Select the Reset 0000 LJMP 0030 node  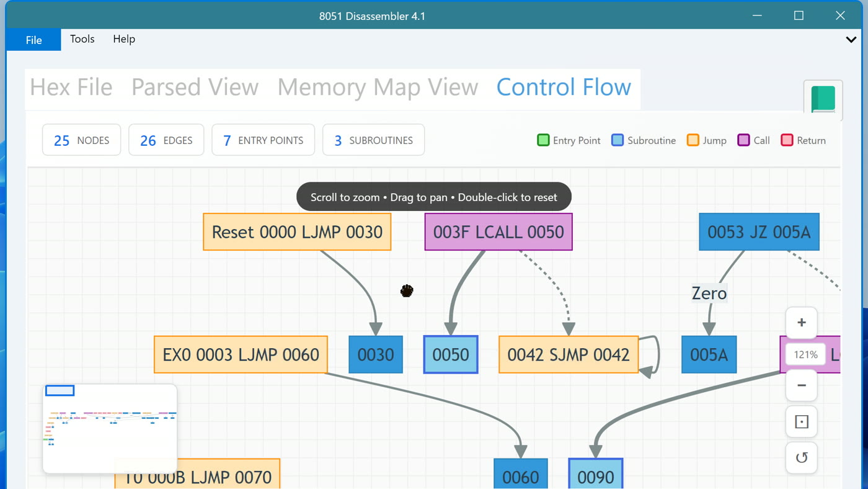coord(297,232)
